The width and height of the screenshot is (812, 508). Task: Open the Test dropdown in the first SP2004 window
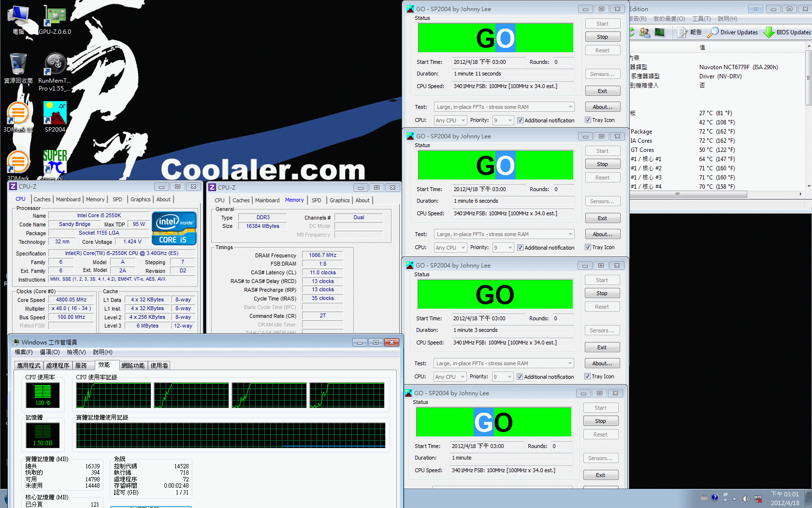504,107
